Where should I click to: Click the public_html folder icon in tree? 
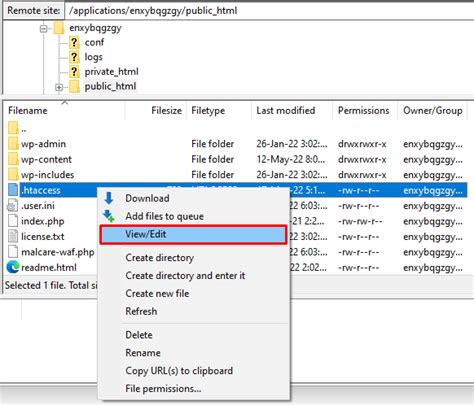pyautogui.click(x=74, y=86)
